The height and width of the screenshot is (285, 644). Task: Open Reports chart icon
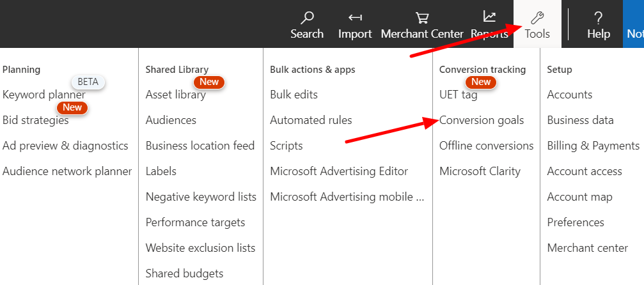[489, 17]
